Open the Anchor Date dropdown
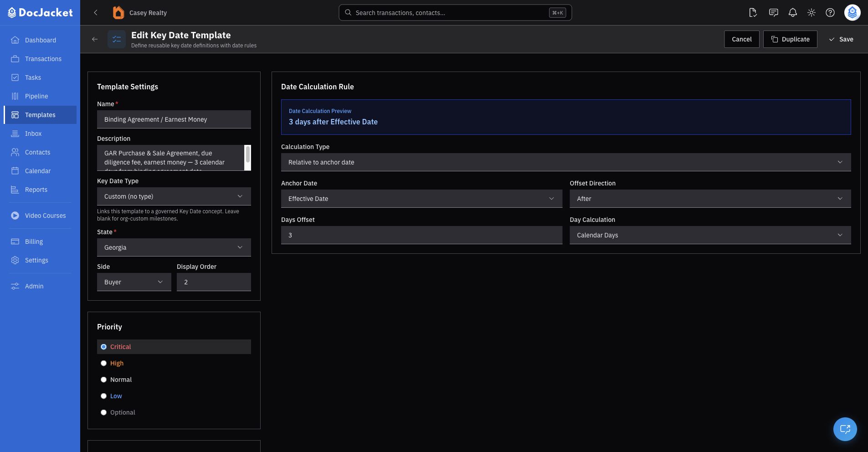The image size is (868, 452). pos(421,199)
